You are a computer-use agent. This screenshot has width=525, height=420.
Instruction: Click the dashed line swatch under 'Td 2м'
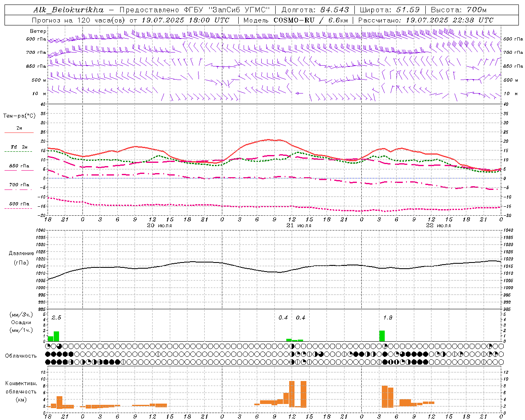(18, 152)
